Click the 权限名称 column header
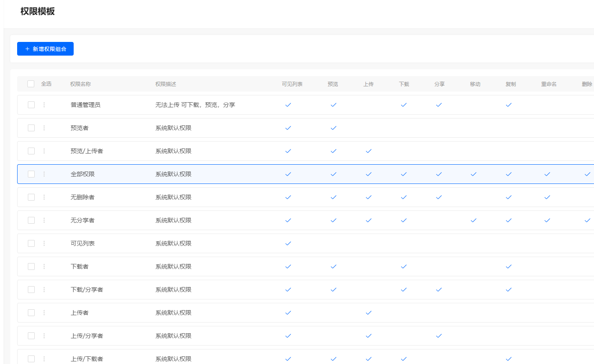Screen dimensions: 594x364 pyautogui.click(x=81, y=84)
